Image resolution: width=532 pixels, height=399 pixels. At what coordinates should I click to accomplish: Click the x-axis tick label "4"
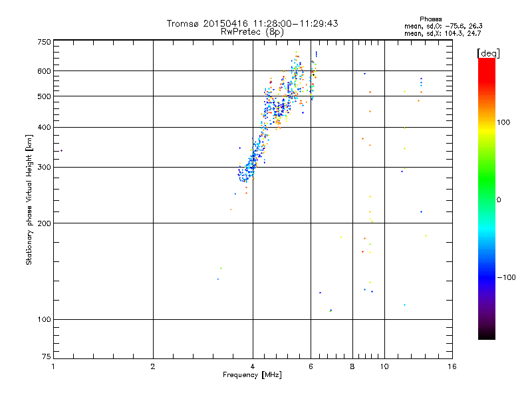(x=253, y=366)
